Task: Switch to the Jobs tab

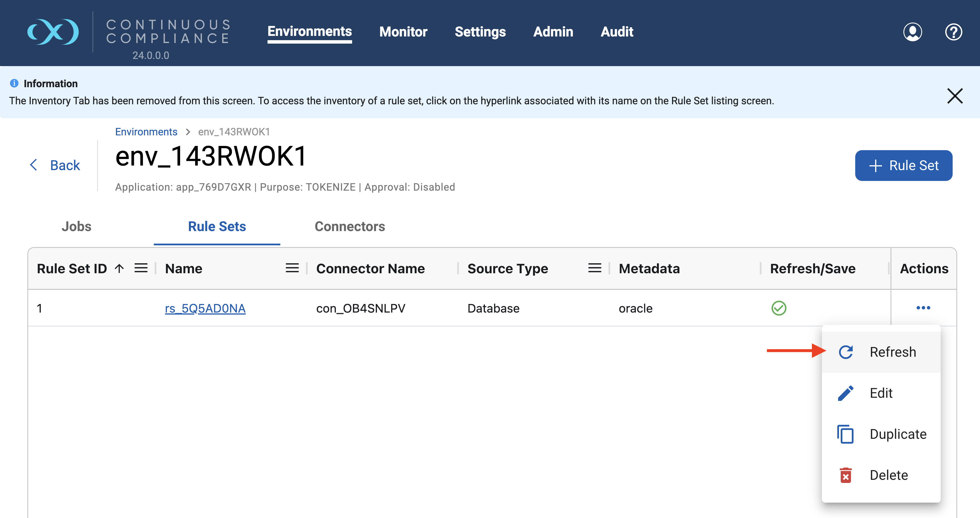Action: click(76, 227)
